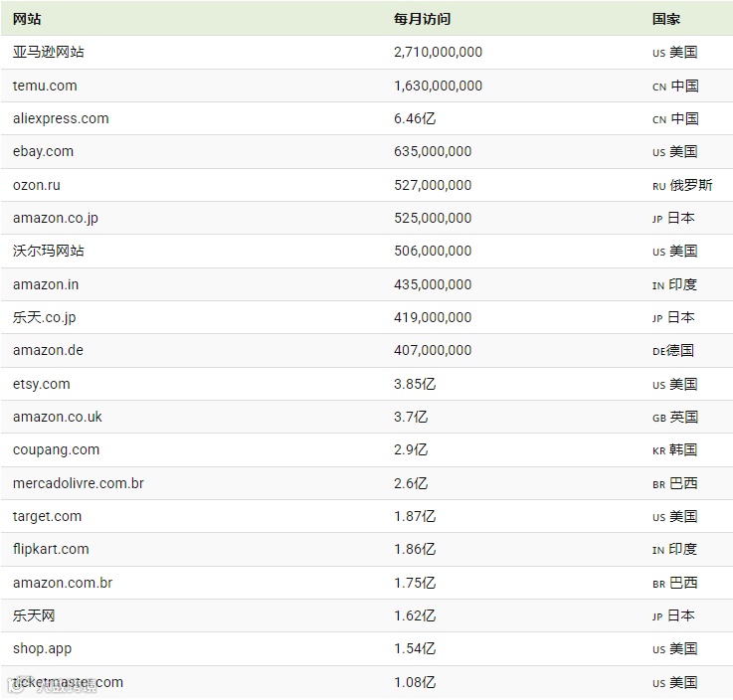733x700 pixels.
Task: Select the amazon.de cell
Action: [48, 350]
